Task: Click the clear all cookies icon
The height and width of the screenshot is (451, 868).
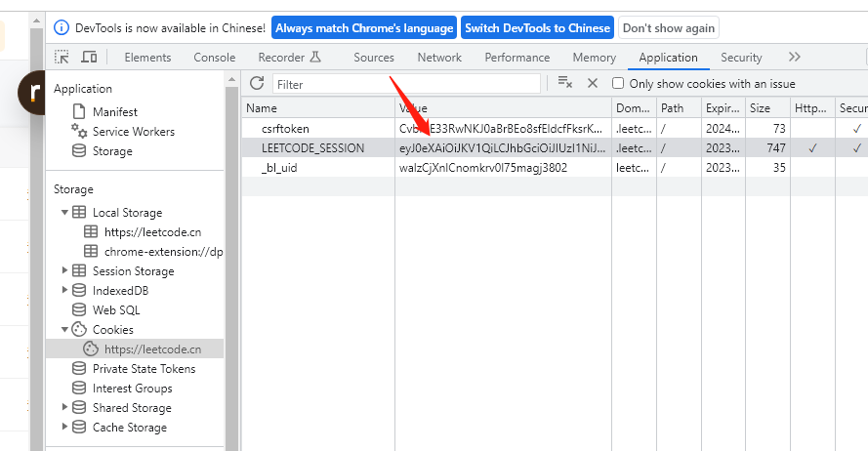Action: point(564,83)
